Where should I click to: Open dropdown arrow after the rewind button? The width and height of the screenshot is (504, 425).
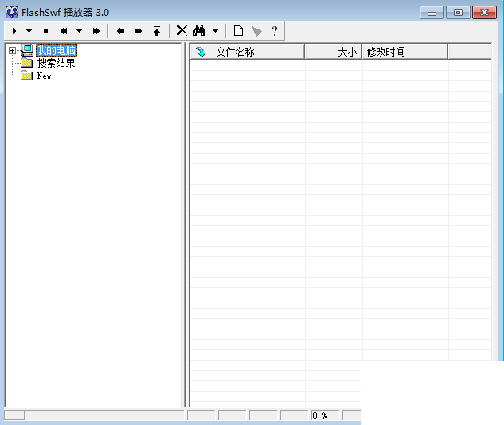tap(79, 31)
